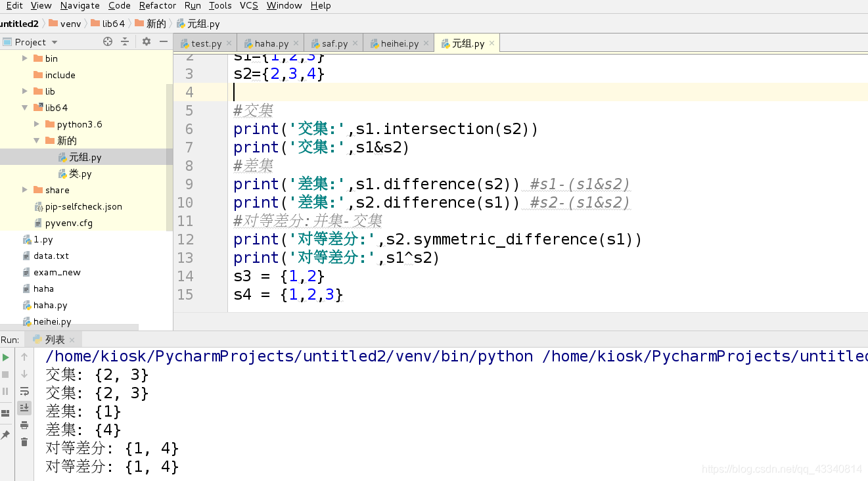Clear console with trash icon
Screen dimensions: 868x481
pos(24,442)
